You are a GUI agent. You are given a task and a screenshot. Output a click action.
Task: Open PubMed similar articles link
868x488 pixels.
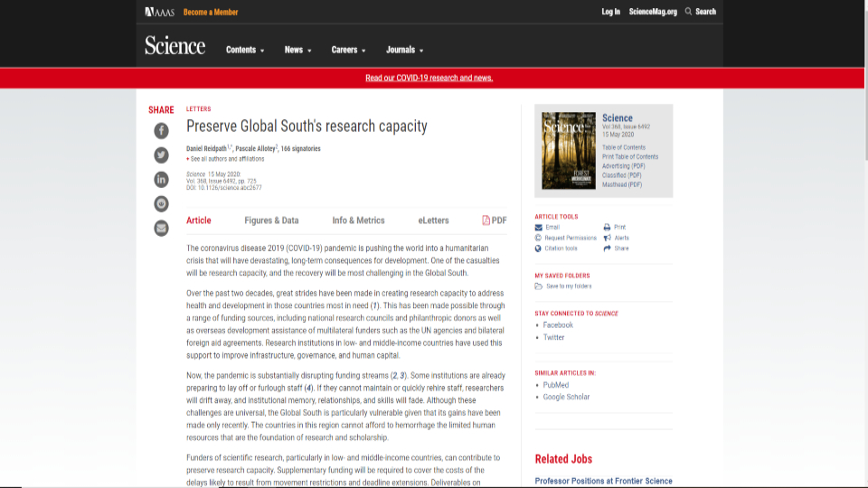[556, 385]
